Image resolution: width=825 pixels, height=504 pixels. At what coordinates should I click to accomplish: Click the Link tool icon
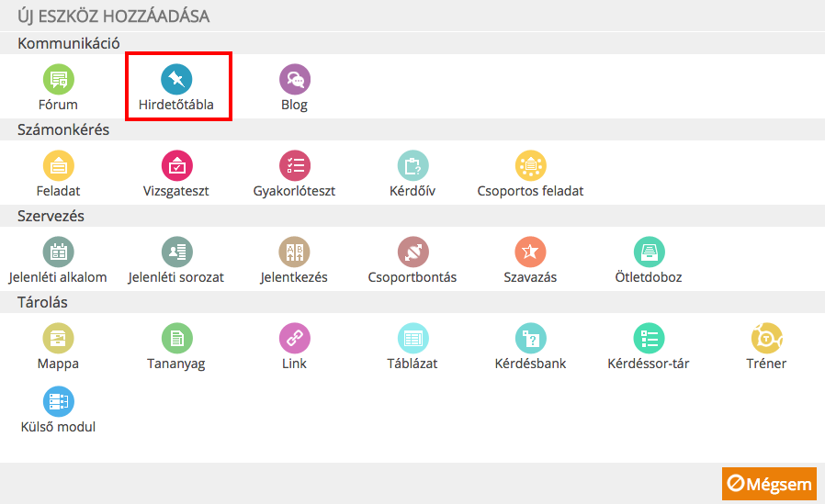pos(294,339)
